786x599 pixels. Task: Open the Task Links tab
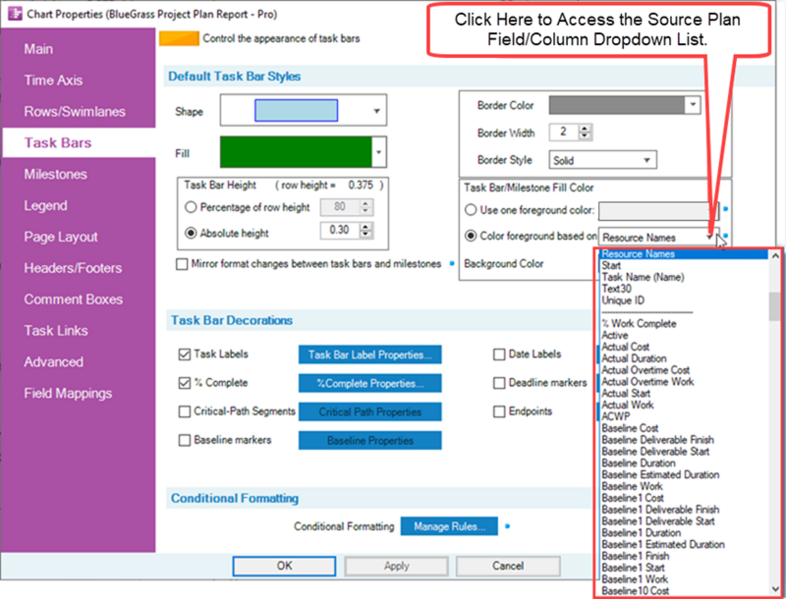56,331
